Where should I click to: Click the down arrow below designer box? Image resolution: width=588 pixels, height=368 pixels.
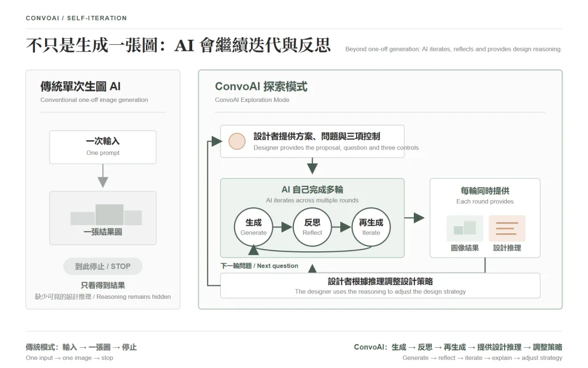click(313, 166)
